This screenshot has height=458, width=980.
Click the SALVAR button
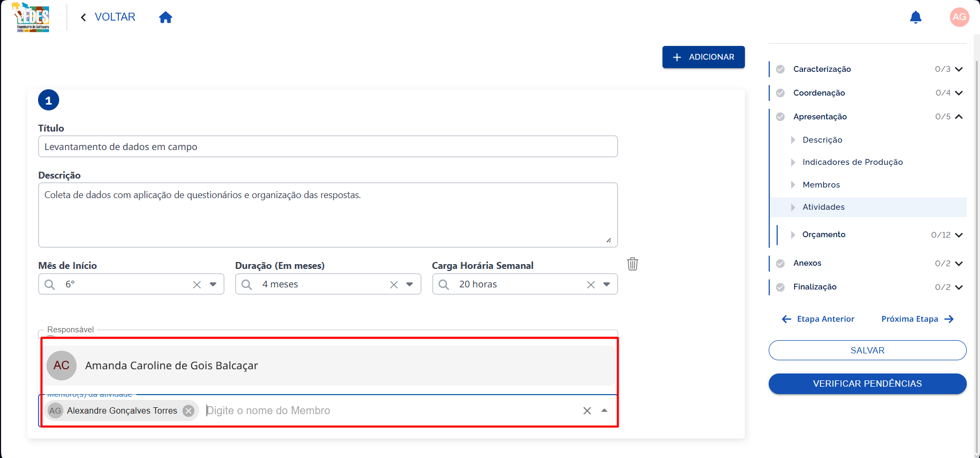click(867, 350)
